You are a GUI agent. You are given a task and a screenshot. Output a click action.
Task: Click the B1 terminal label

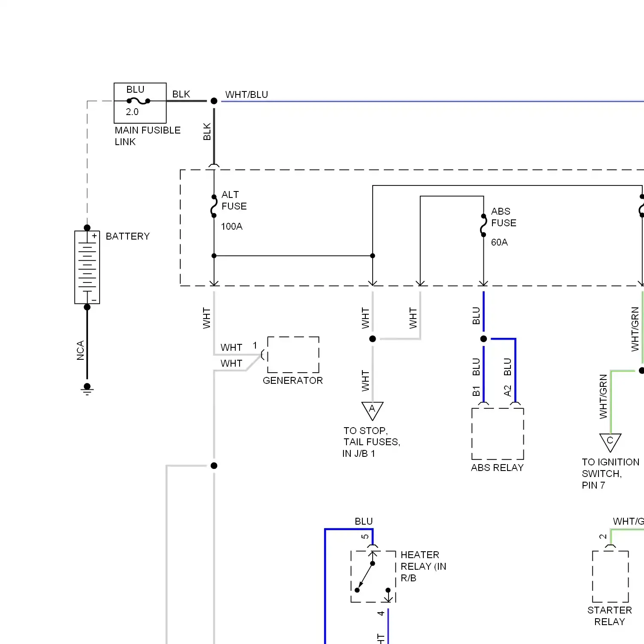pos(476,391)
